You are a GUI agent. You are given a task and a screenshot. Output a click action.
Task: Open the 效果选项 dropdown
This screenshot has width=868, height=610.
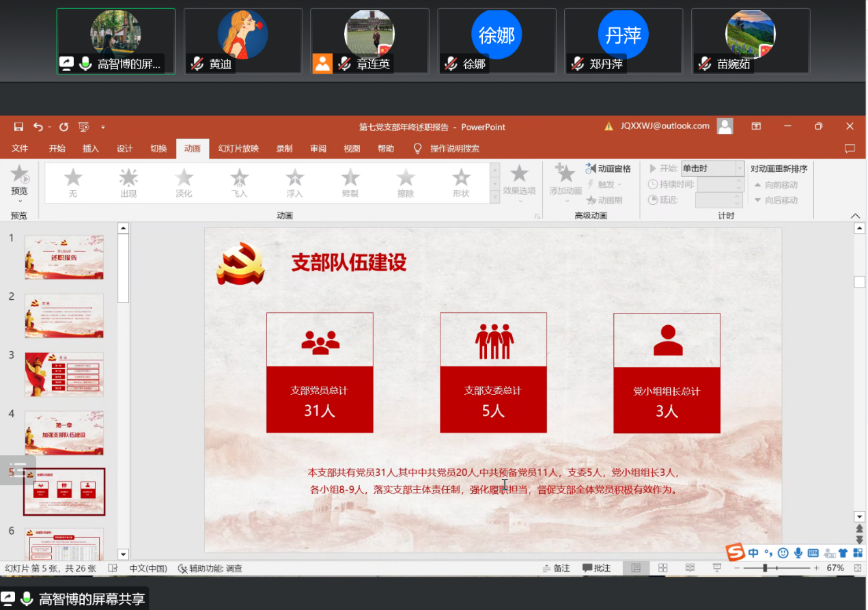coord(519,183)
